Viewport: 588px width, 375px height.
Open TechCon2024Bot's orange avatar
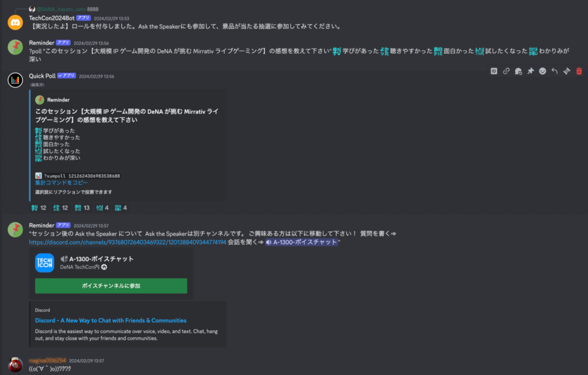(x=15, y=22)
